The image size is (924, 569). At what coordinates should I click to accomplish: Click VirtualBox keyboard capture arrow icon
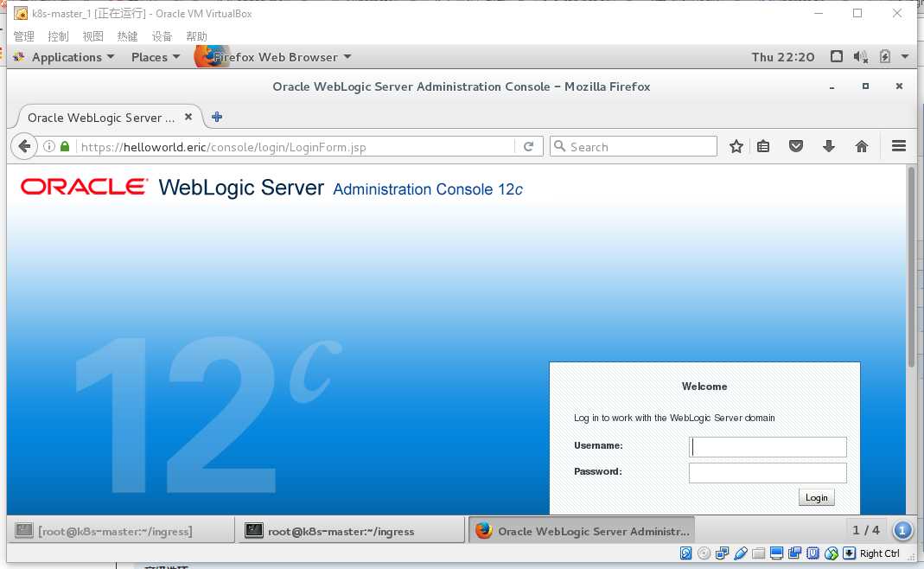click(x=849, y=553)
